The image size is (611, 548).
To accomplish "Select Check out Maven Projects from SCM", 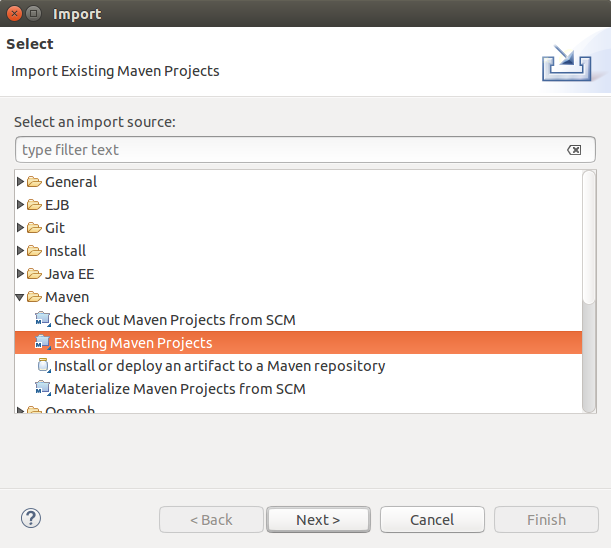I will coord(175,320).
